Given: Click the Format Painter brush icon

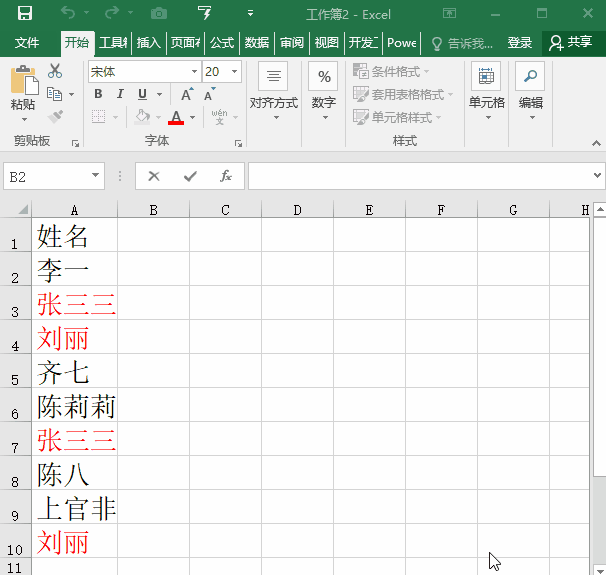Looking at the screenshot, I should click(x=55, y=117).
